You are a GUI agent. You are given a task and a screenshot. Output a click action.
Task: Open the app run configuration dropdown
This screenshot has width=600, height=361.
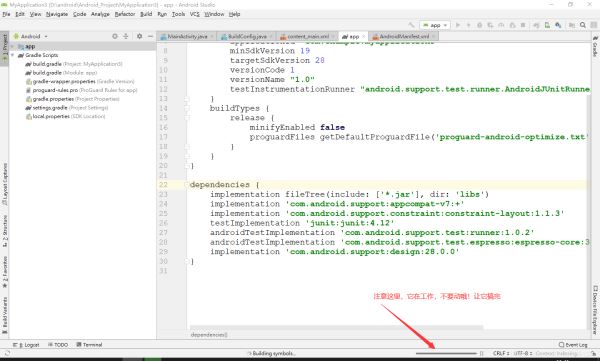pyautogui.click(x=435, y=25)
